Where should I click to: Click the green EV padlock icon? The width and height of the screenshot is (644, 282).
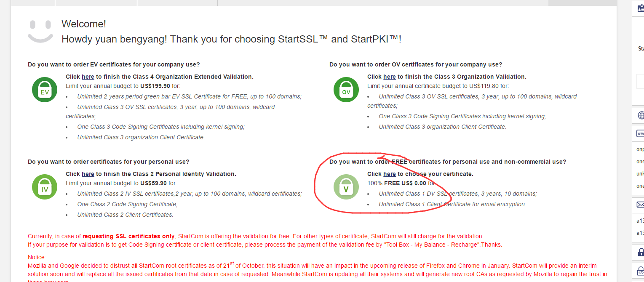(45, 90)
